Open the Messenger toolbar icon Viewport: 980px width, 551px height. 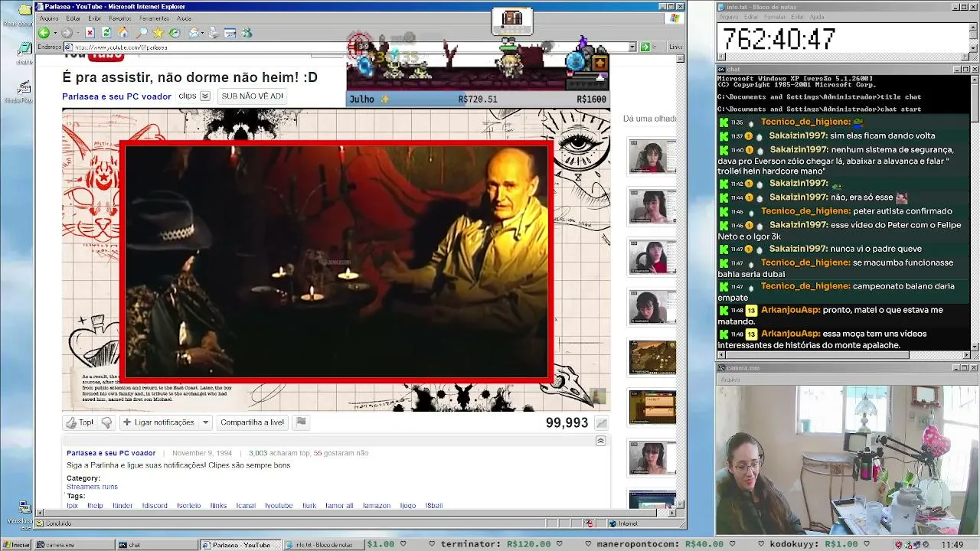247,33
